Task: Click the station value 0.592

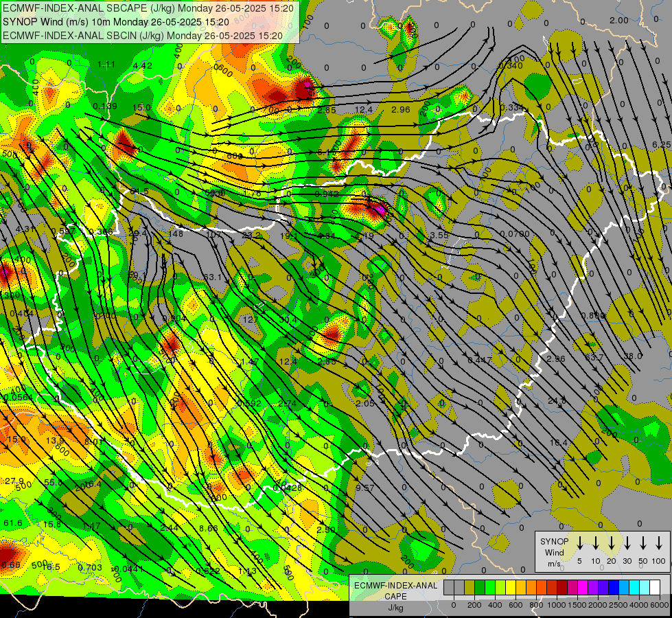Action: point(249,403)
